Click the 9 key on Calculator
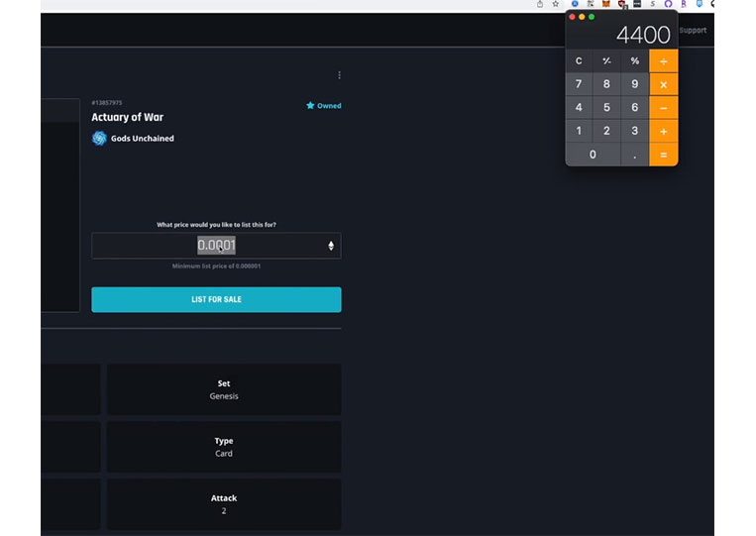The width and height of the screenshot is (756, 536). pos(634,84)
